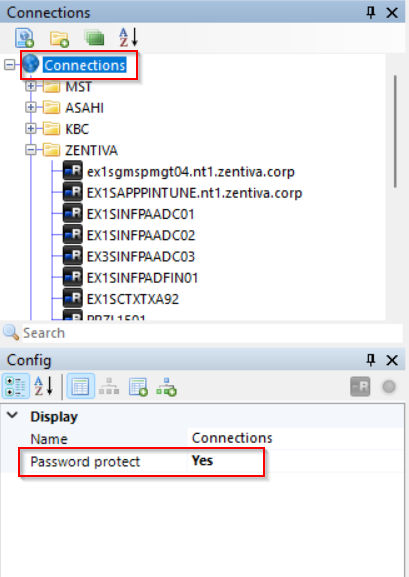This screenshot has width=409, height=577.
Task: Click the connections tree vertical scrollbar
Action: pos(395,131)
